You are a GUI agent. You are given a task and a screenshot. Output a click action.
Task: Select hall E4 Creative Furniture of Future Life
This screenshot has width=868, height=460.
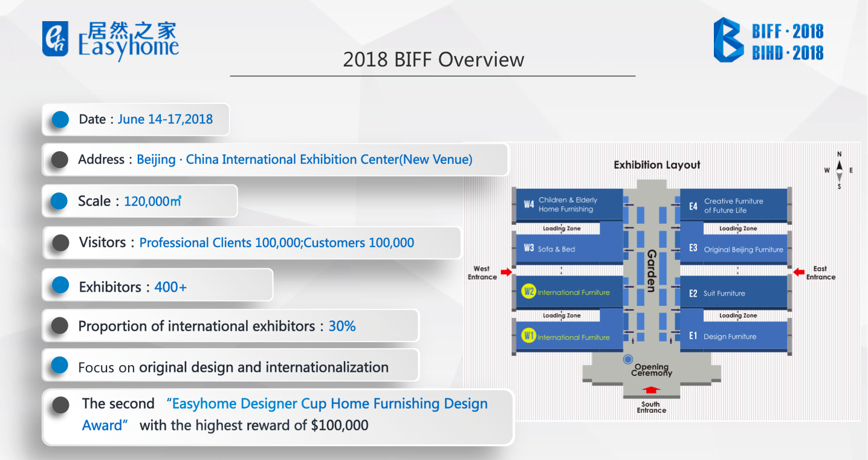click(734, 206)
